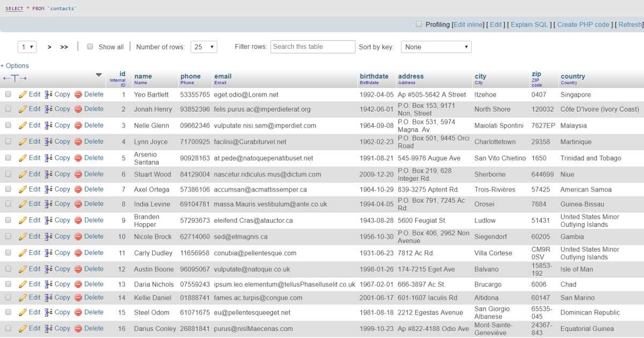The image size is (644, 338).
Task: Sort by the name column header
Action: [x=143, y=76]
